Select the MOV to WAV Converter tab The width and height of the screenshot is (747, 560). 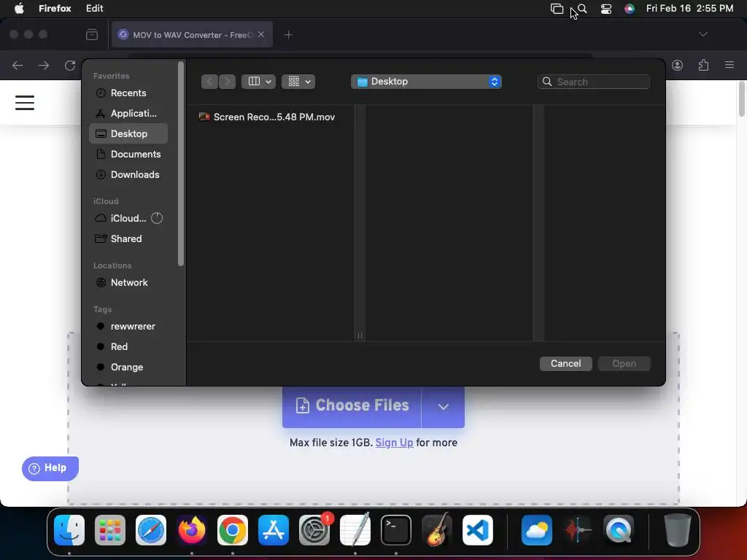coord(192,35)
